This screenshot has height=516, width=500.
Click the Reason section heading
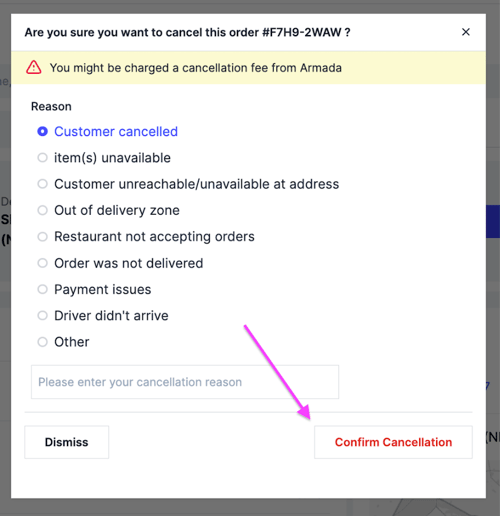51,106
